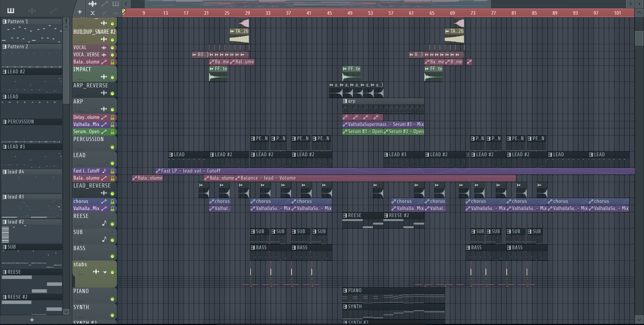Image resolution: width=644 pixels, height=325 pixels.
Task: Click waveform icon on ARP track
Action: (104, 109)
